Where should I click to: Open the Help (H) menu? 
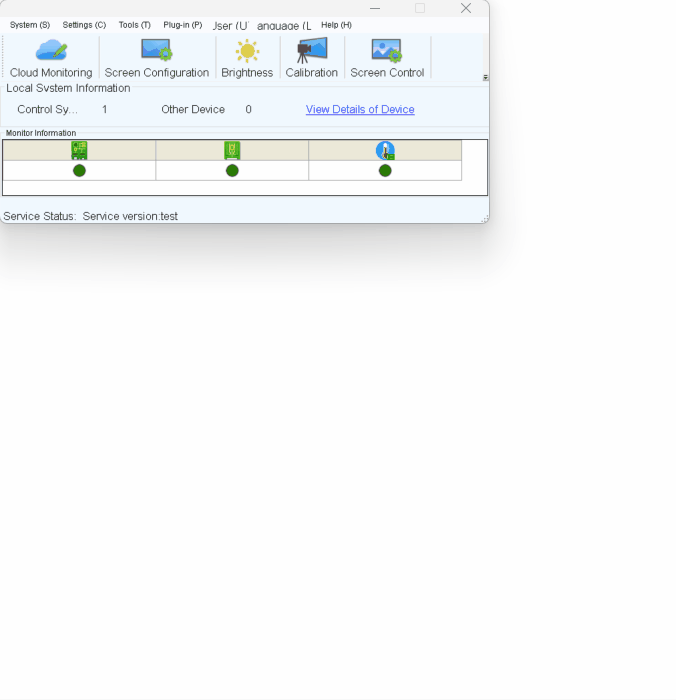336,25
